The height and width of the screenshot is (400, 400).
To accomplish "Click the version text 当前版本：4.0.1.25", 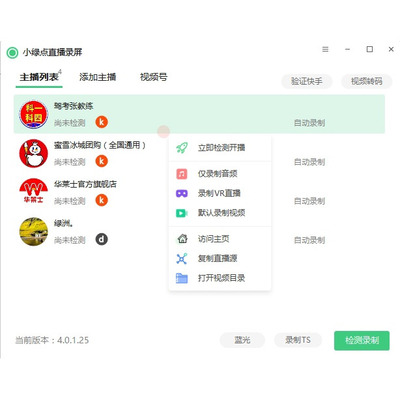I will (52, 340).
